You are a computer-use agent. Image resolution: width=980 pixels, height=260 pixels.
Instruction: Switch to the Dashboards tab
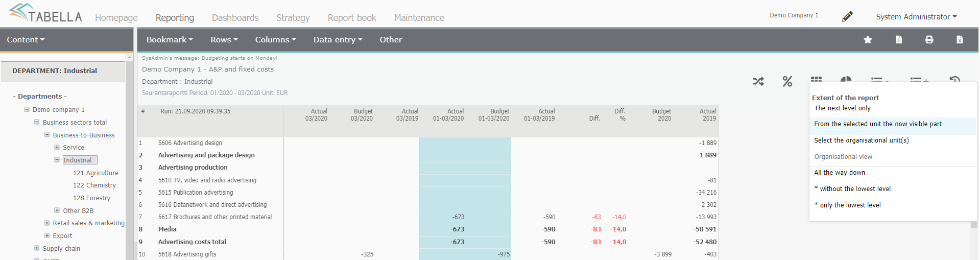tap(235, 18)
